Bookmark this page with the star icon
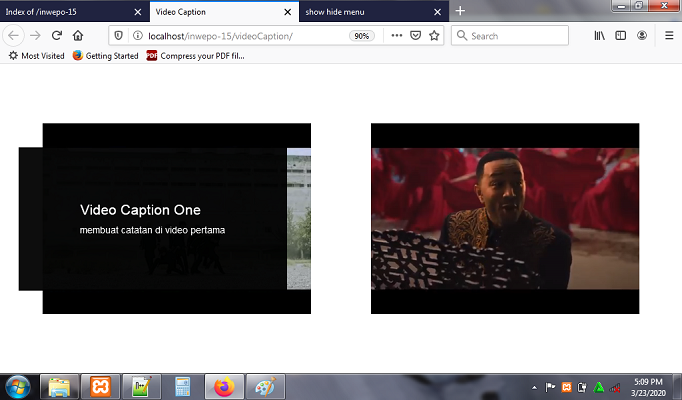 434,35
